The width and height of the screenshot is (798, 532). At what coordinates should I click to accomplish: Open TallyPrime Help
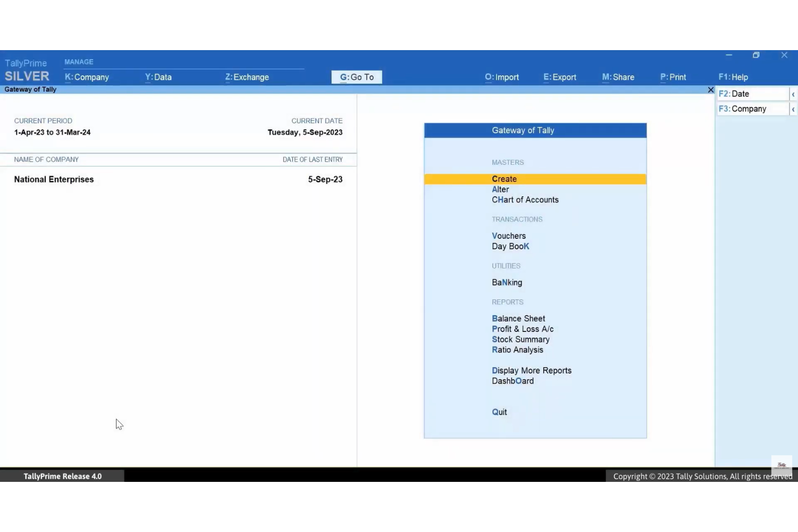(733, 77)
